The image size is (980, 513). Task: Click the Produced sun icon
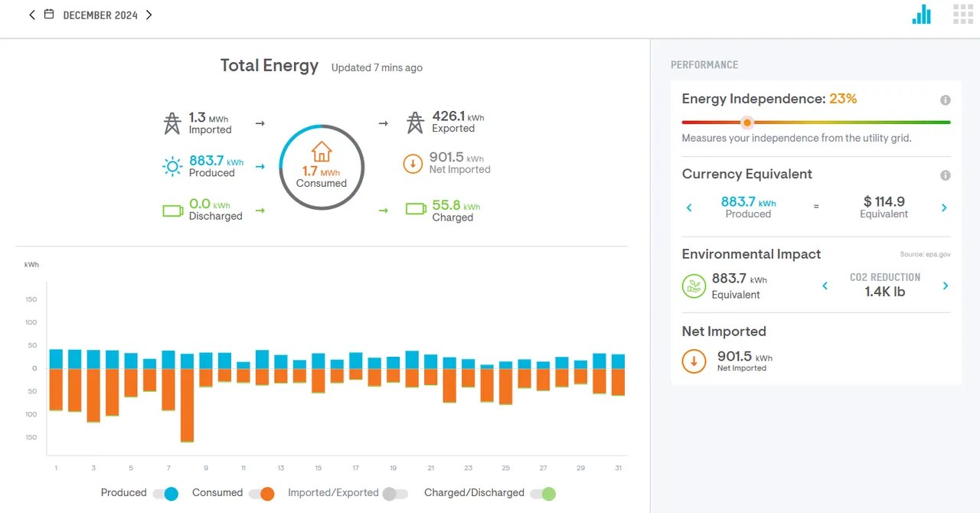[x=172, y=166]
